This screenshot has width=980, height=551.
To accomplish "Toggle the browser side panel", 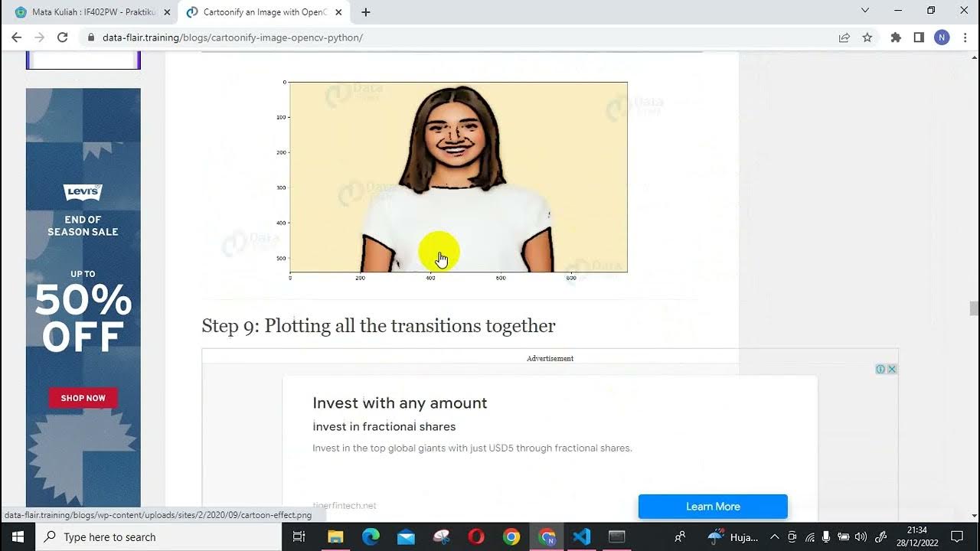I will [x=919, y=37].
